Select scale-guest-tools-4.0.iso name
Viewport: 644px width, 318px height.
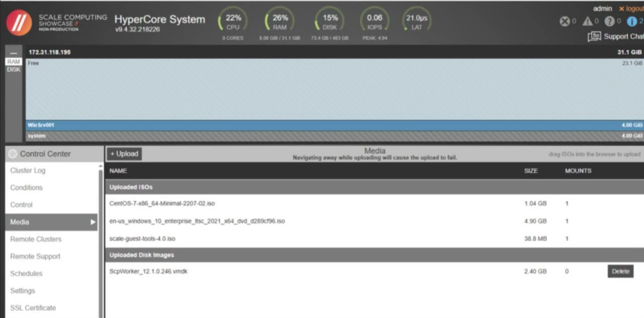(142, 238)
